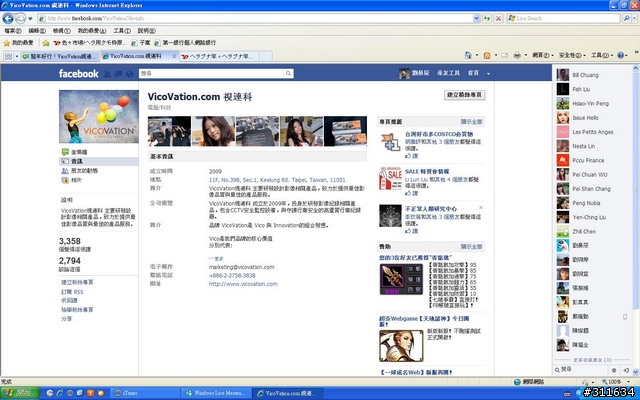Switch to iTunes in the taskbar

145,393
